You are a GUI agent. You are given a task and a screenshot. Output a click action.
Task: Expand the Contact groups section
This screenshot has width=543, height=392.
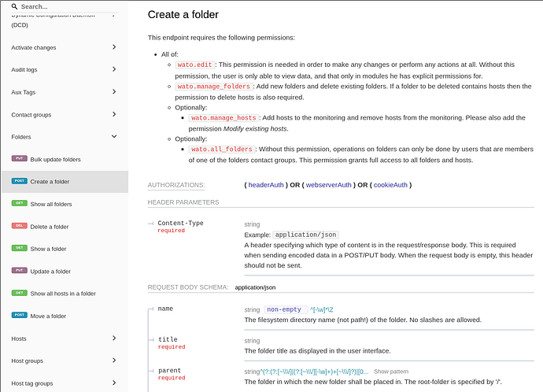[x=114, y=114]
